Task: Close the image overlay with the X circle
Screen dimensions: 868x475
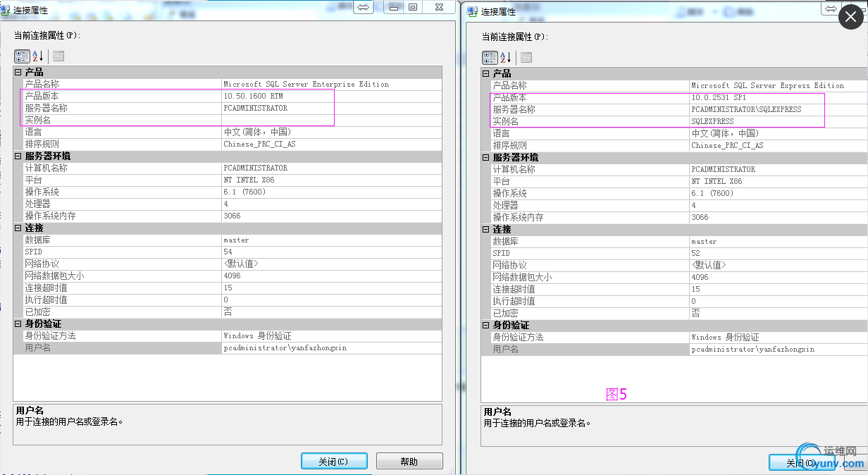Action: pyautogui.click(x=852, y=18)
